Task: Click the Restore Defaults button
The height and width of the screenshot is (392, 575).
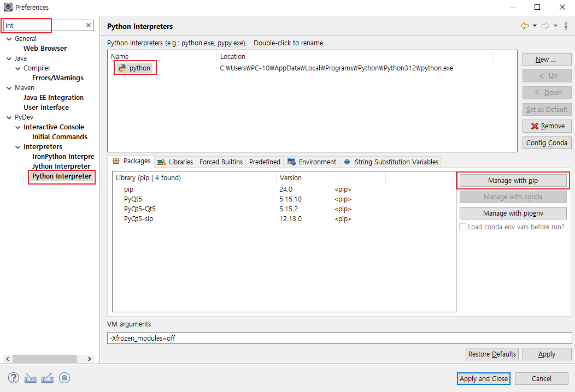Action: coord(492,354)
